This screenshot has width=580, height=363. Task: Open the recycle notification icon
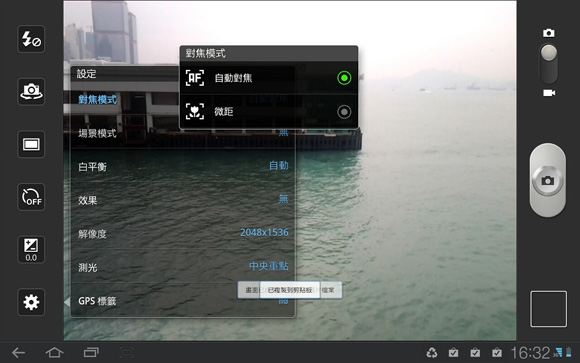432,353
